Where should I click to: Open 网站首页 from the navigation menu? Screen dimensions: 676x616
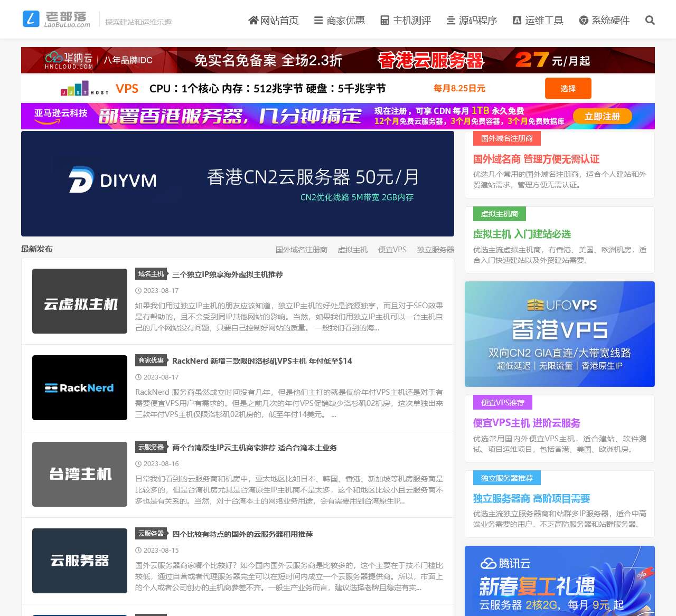tap(273, 21)
